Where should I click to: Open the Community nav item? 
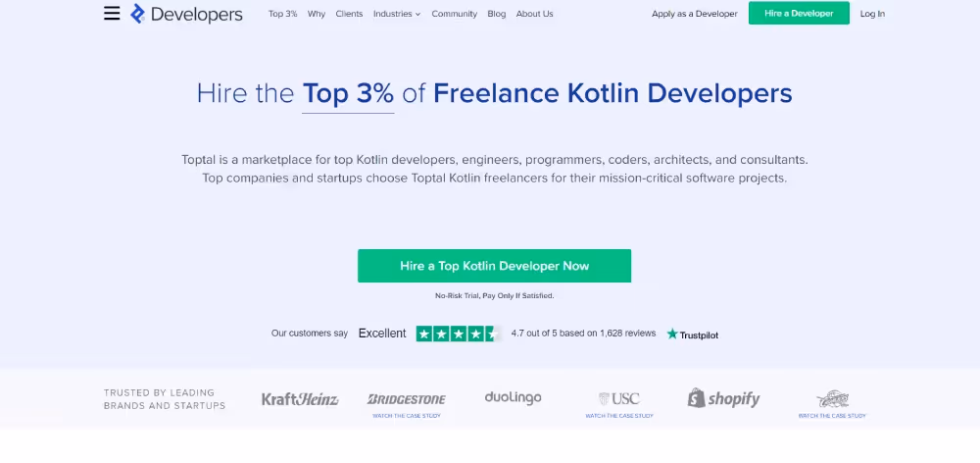pos(454,14)
